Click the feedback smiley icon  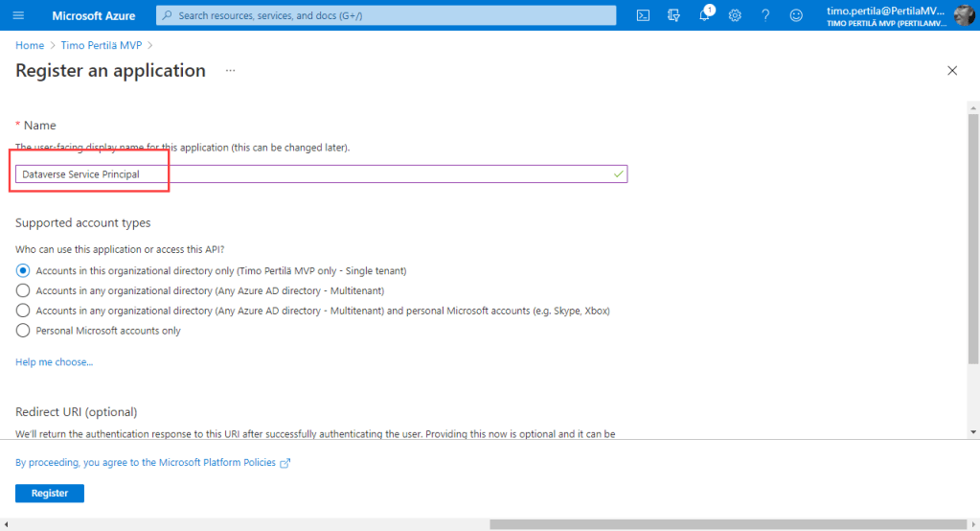pos(796,15)
